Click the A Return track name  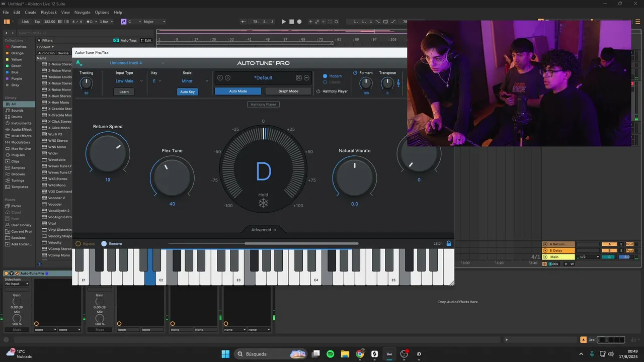(x=557, y=244)
